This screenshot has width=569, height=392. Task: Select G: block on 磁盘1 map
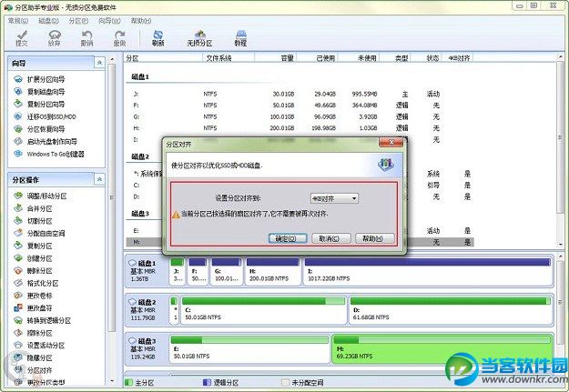tap(227, 271)
